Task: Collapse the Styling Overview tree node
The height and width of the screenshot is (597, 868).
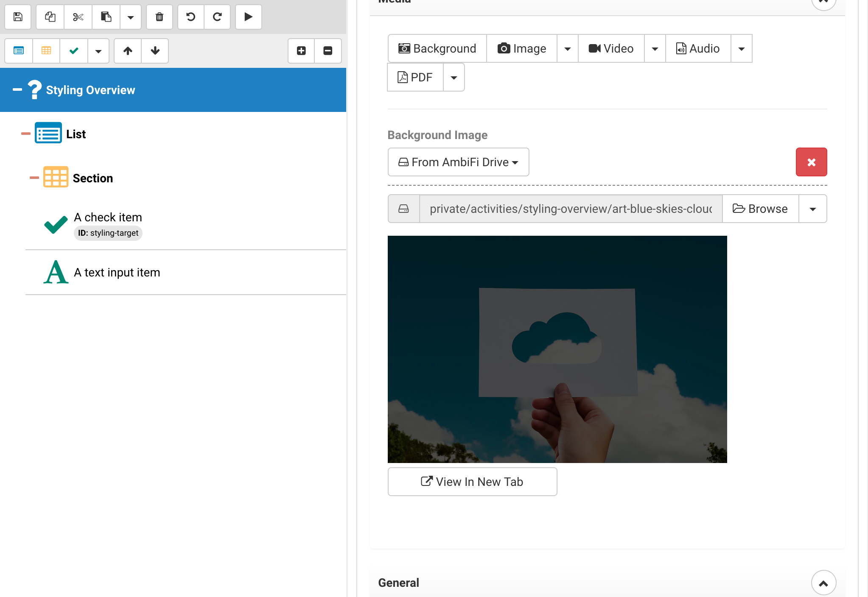Action: 17,89
